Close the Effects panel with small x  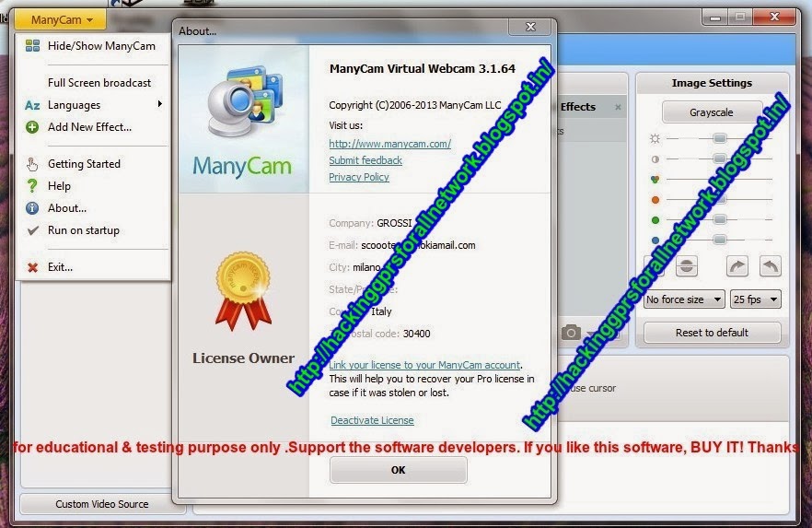pyautogui.click(x=618, y=107)
